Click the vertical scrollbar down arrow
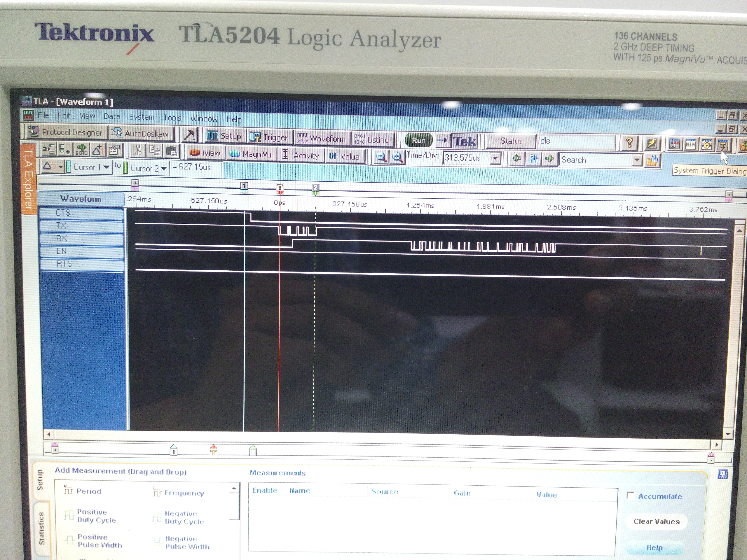The image size is (747, 560). 728,434
